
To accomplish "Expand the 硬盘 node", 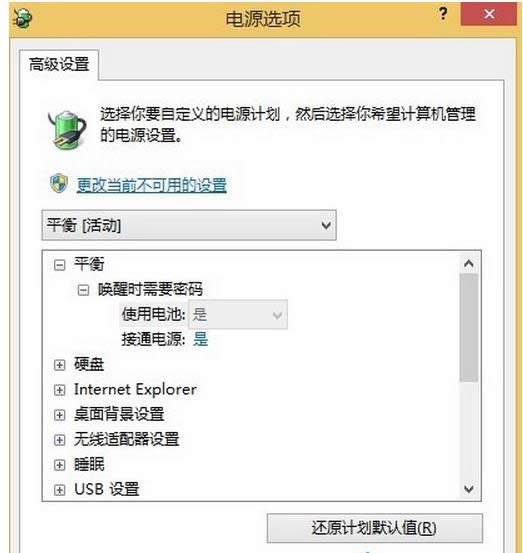I will click(59, 365).
